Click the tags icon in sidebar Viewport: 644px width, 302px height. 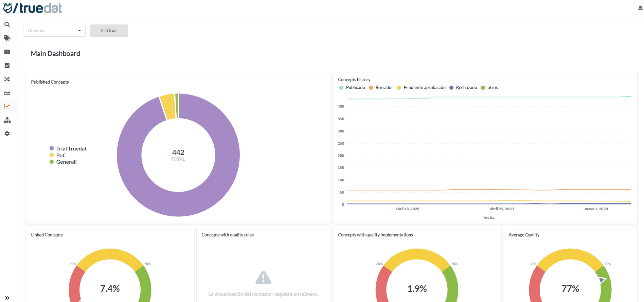tap(7, 38)
